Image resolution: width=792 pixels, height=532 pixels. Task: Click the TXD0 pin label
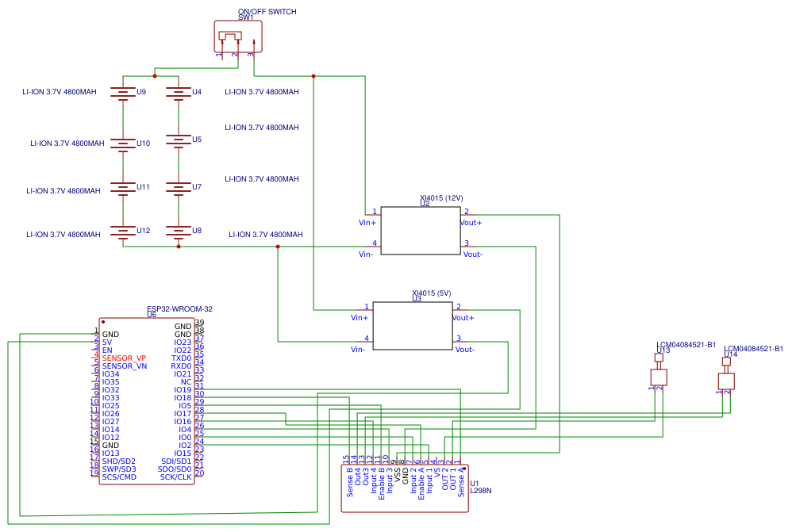click(181, 358)
